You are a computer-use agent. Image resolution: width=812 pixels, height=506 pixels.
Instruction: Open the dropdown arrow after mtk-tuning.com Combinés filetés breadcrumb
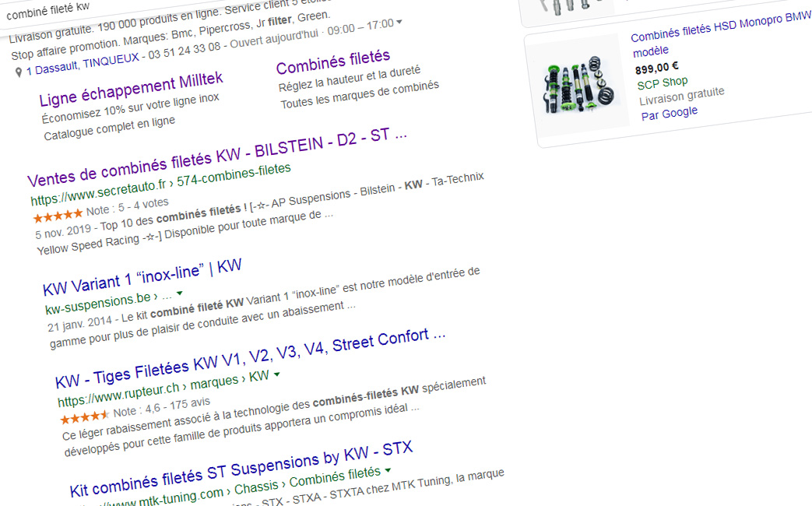pos(388,469)
